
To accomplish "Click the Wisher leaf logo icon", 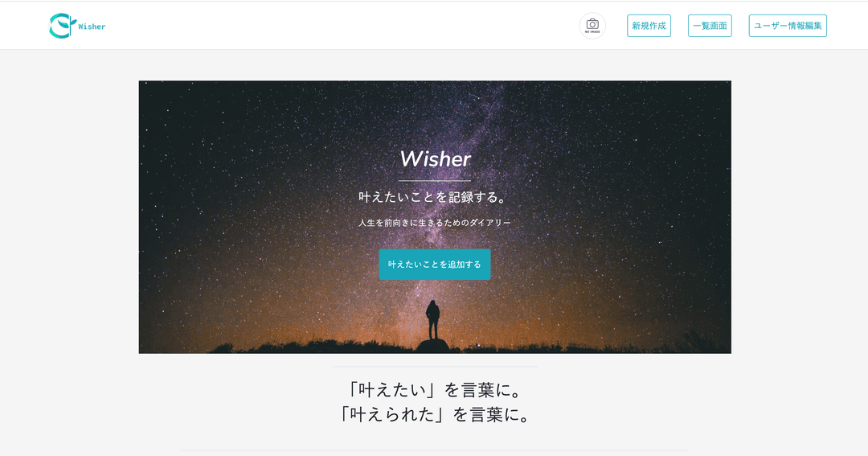I will (x=62, y=26).
